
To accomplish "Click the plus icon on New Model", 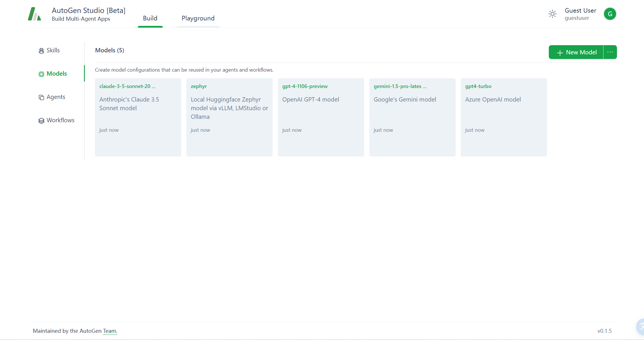I will click(560, 53).
